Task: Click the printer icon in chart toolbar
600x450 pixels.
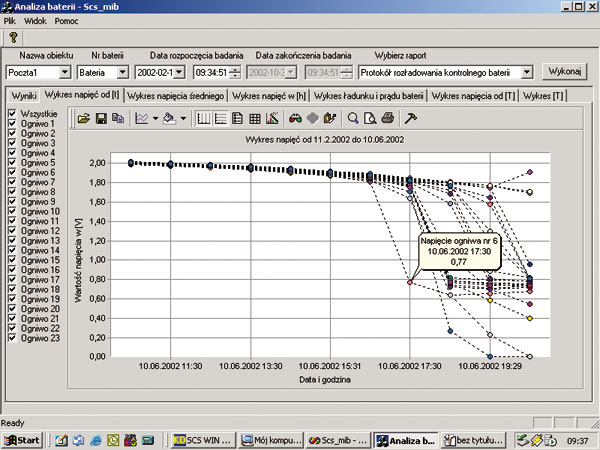Action: pos(388,118)
